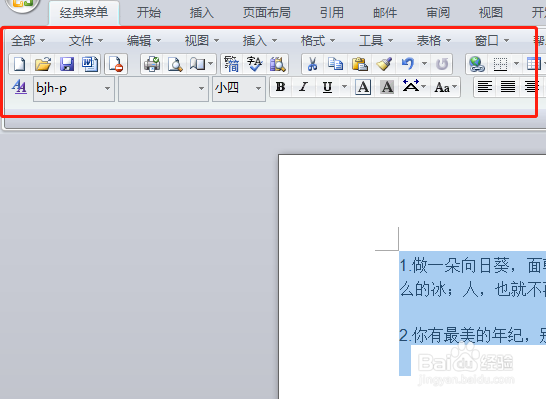Click the character shading A icon

[x=387, y=87]
